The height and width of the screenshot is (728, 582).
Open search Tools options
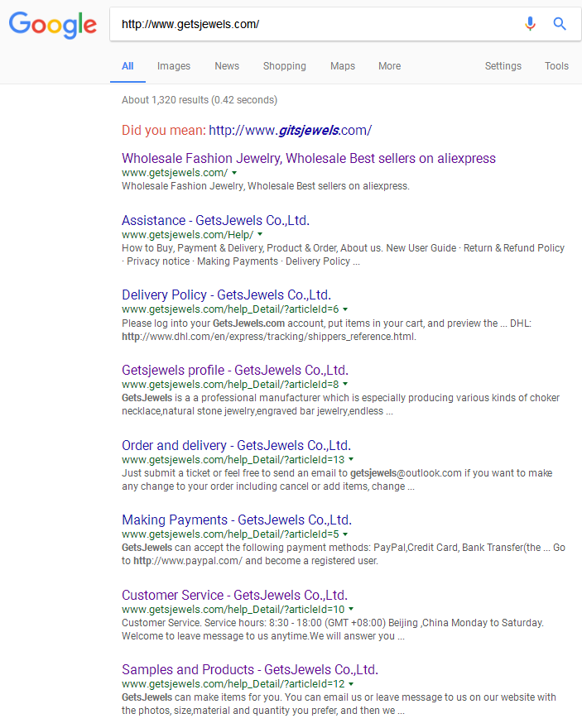coord(556,66)
